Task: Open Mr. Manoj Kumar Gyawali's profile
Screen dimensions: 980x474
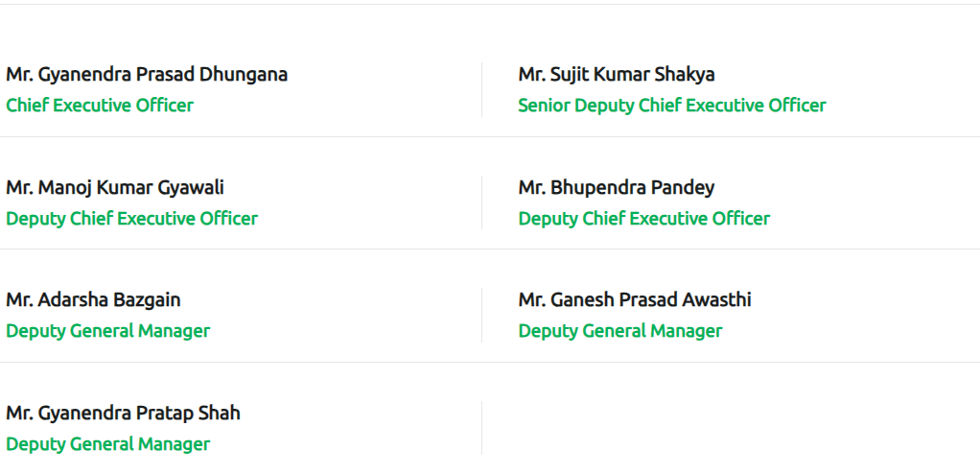Action: pos(115,188)
